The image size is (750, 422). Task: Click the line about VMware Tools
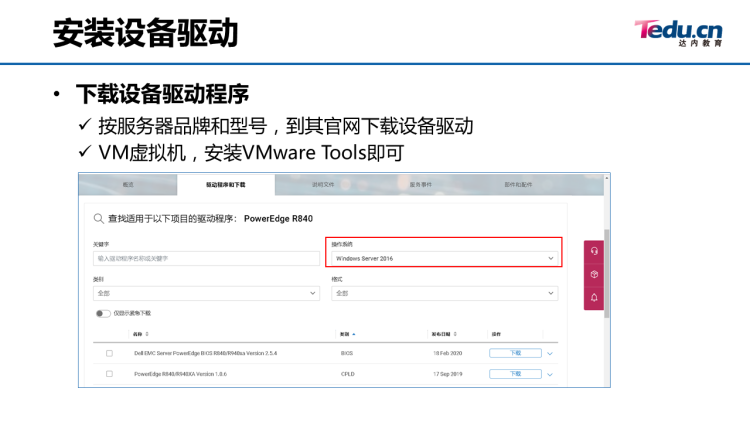tap(251, 153)
